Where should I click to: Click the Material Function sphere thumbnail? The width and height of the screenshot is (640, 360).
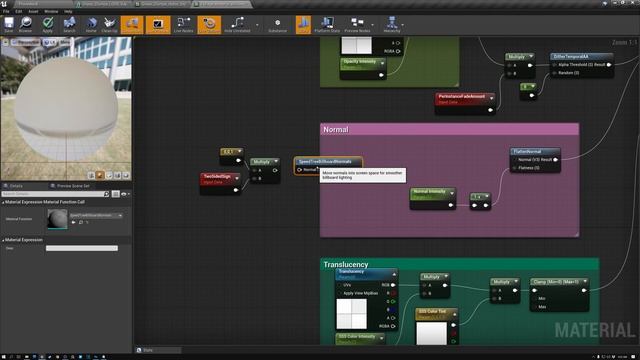[57, 219]
